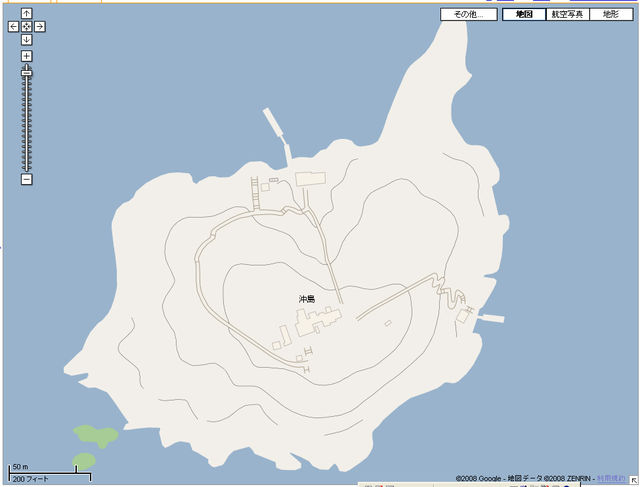Zoom out with the minus button
The height and width of the screenshot is (487, 640).
[x=27, y=179]
